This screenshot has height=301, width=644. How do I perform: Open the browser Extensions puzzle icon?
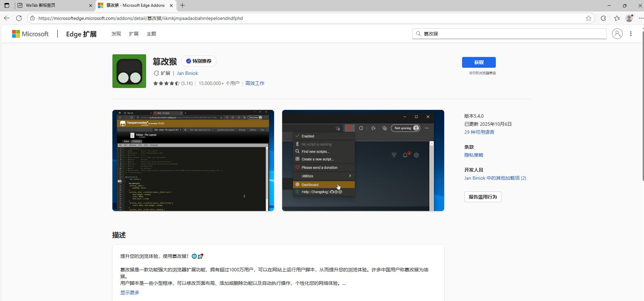pyautogui.click(x=603, y=18)
